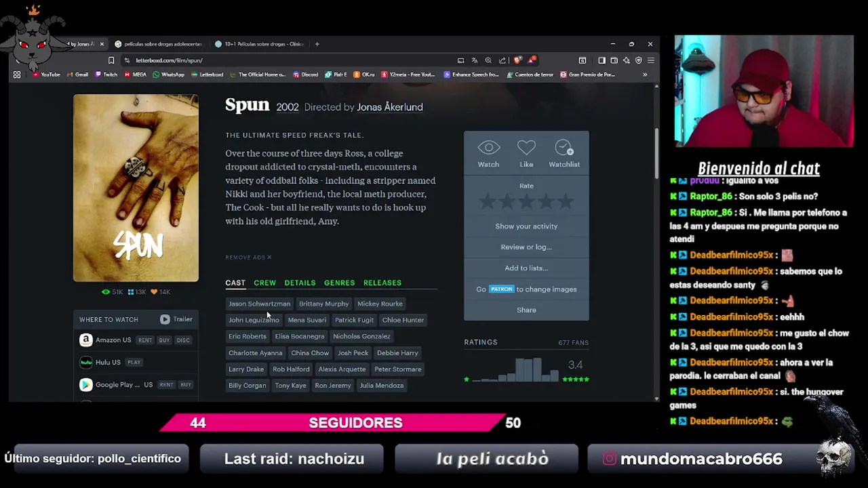Open cast member Peter Stormare
The image size is (868, 488).
click(x=398, y=369)
